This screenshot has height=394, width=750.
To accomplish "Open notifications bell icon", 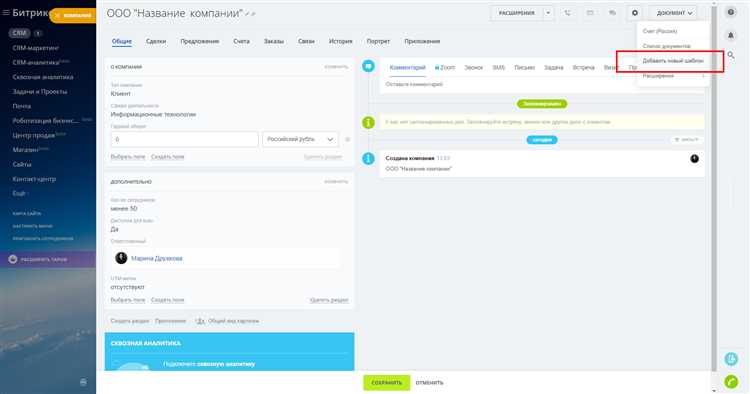I will [x=731, y=35].
